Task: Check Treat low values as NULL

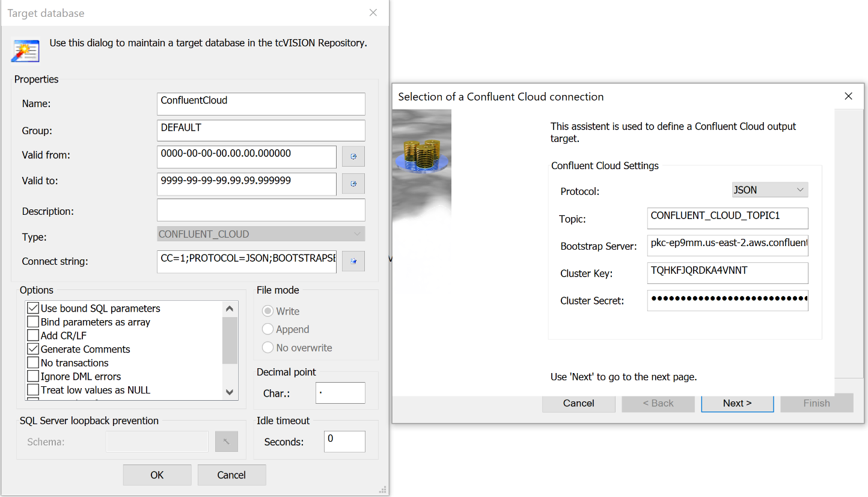Action: click(x=33, y=390)
